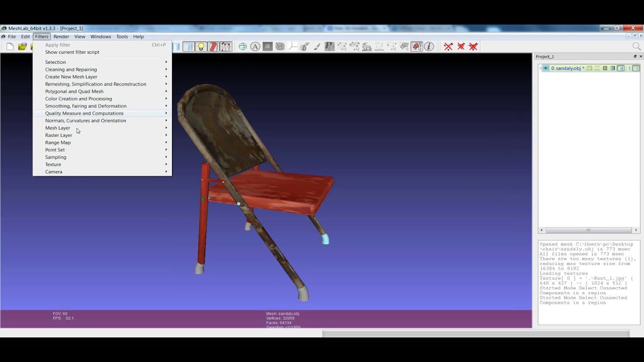Toggle texture render icon at layer row end
The height and width of the screenshot is (362, 644).
click(636, 68)
